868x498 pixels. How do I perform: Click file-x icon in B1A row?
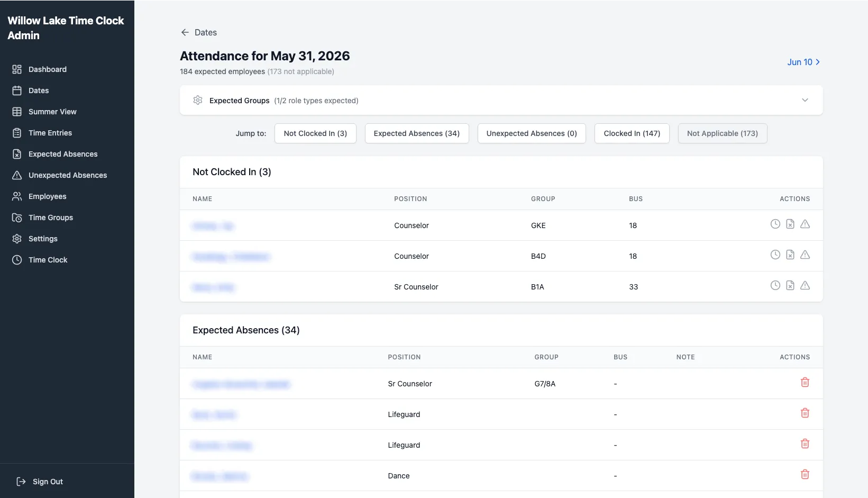point(790,285)
